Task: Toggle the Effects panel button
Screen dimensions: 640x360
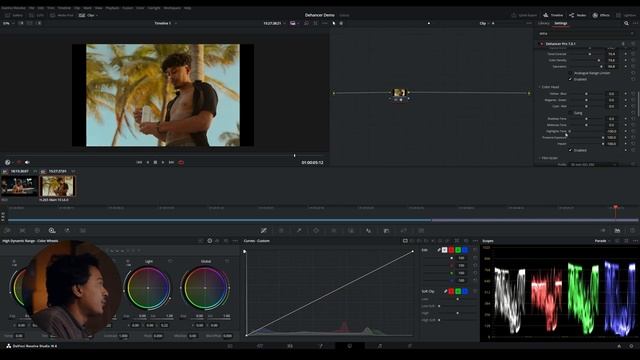Action: click(x=601, y=15)
